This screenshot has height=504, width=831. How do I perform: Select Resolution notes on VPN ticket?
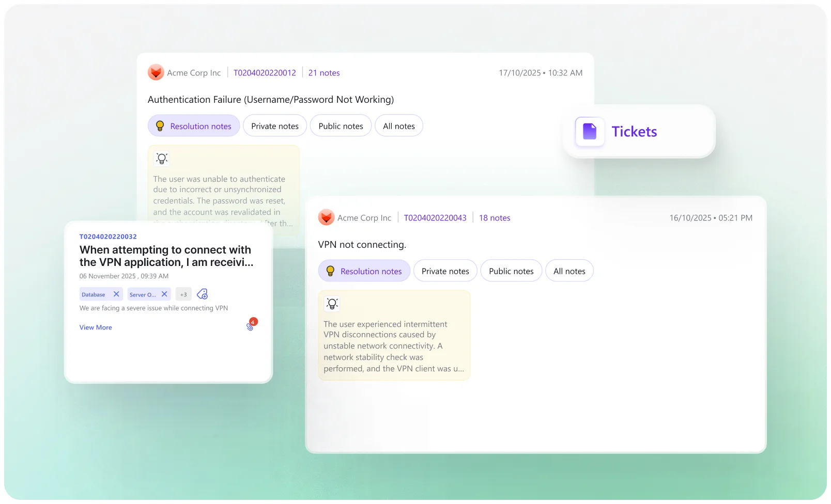tap(364, 271)
